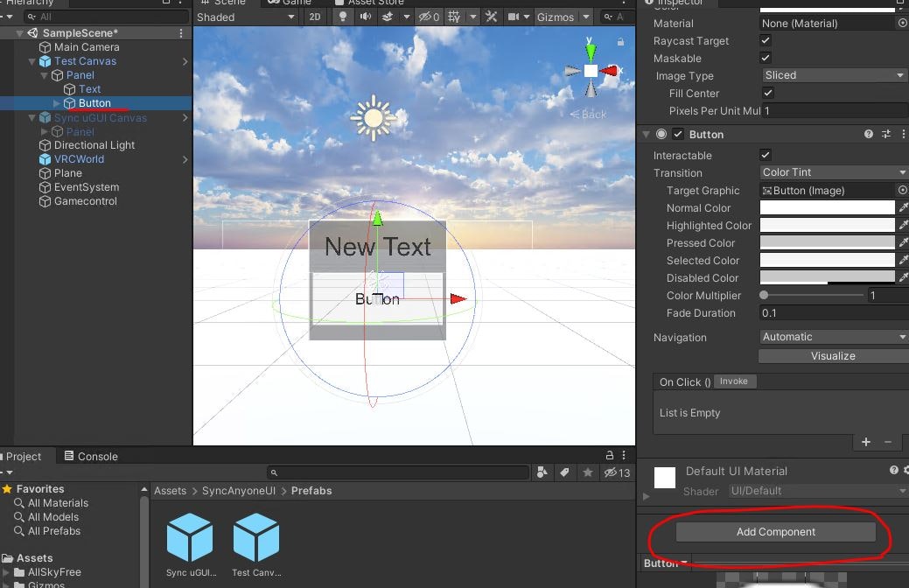
Task: Open SampleScene options kebab menu
Action: coord(181,33)
